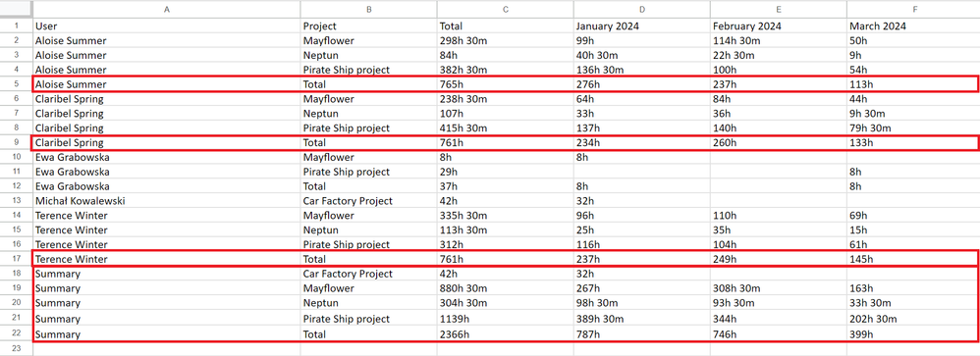980x356 pixels.
Task: Select the '746h' February total cell
Action: pyautogui.click(x=778, y=334)
